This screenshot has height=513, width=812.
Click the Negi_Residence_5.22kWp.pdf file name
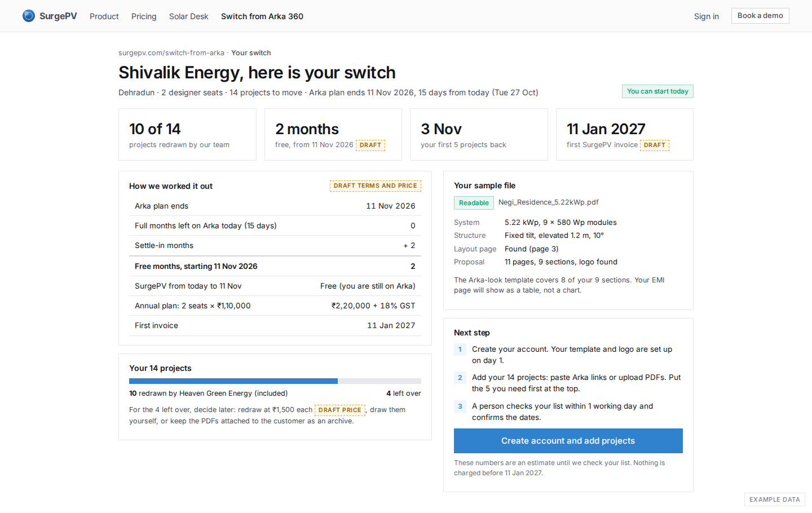[x=548, y=202]
